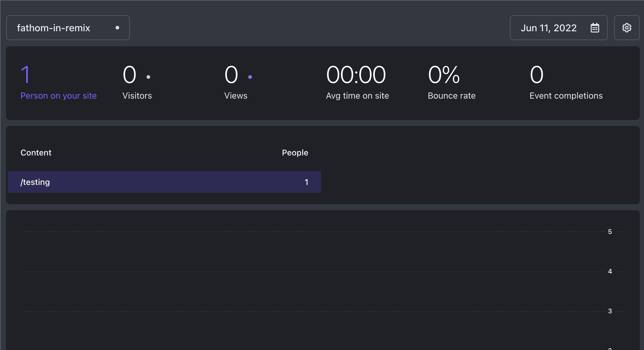
Task: Select the /testing content row
Action: point(164,182)
